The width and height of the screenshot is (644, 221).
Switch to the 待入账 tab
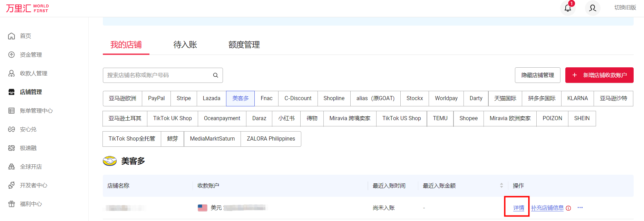point(185,45)
